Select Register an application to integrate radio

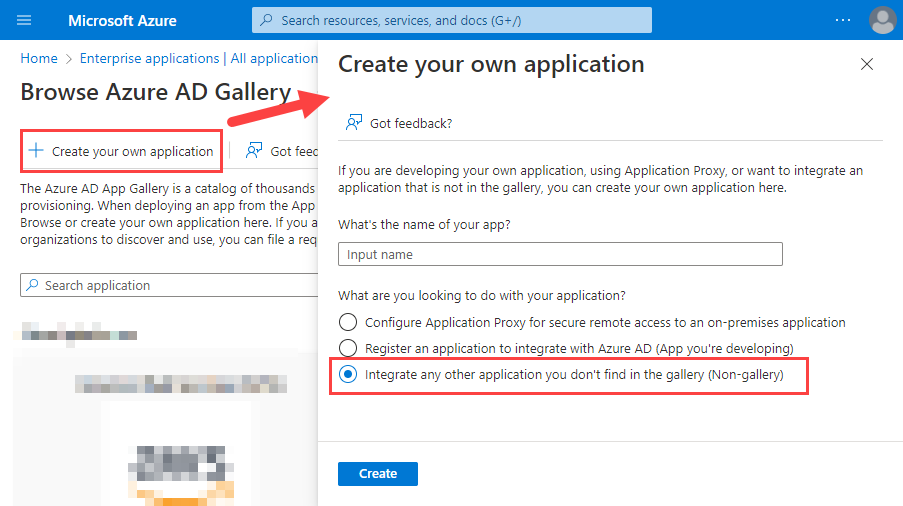[x=348, y=348]
